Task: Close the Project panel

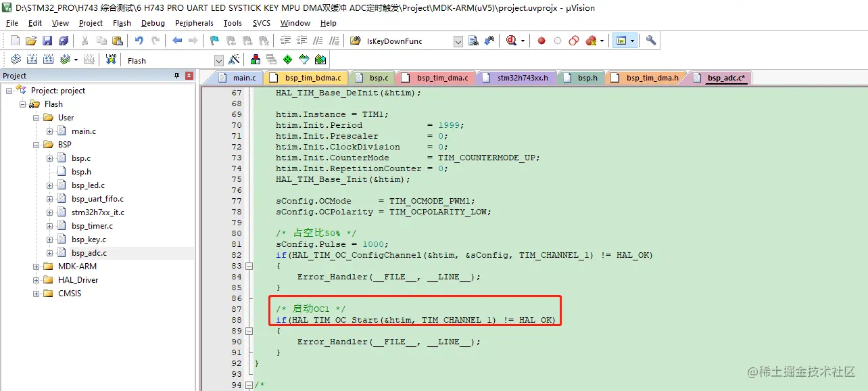Action: pos(189,76)
